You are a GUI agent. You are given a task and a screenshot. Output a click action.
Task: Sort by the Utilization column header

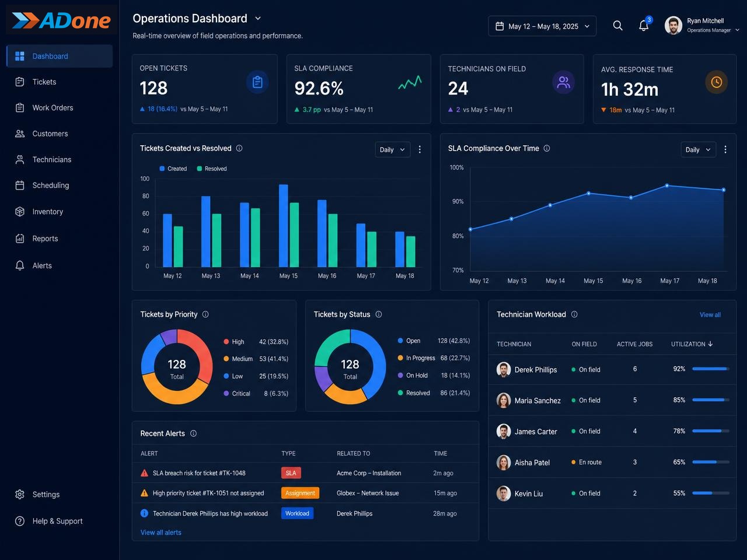click(692, 344)
